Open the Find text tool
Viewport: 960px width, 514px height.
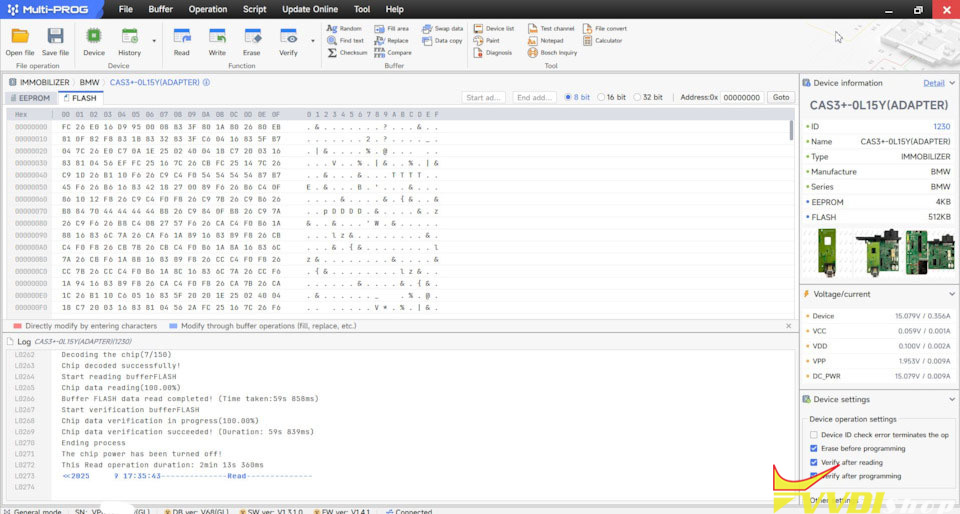point(345,40)
